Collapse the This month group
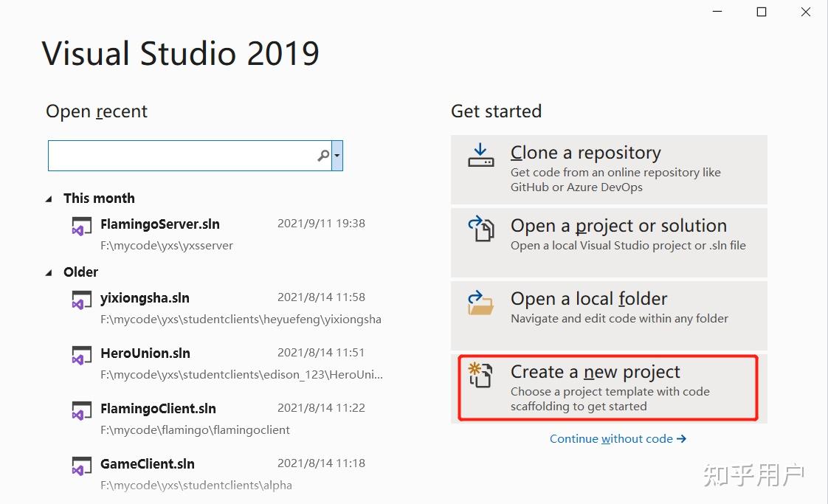Viewport: 828px width, 504px height. pos(49,199)
